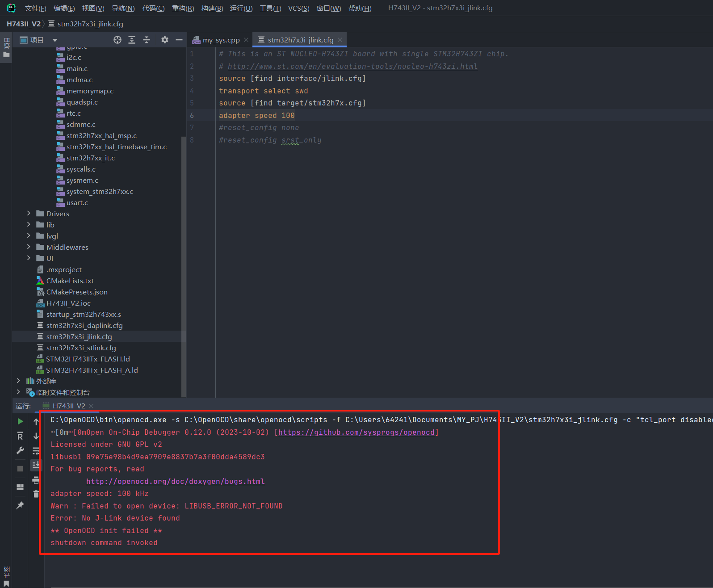Open the nucleo-h743zi.html link in the editor
This screenshot has height=588, width=713.
point(353,66)
